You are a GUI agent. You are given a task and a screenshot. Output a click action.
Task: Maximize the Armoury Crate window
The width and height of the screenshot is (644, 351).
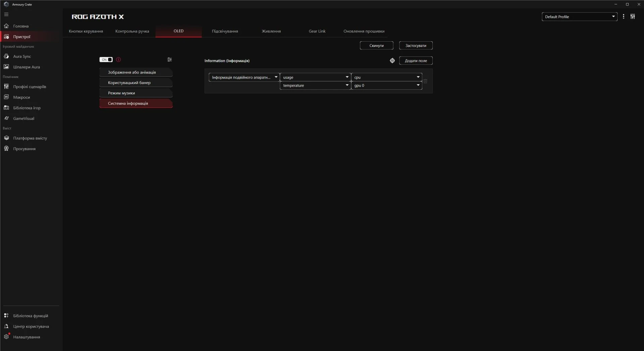click(627, 4)
